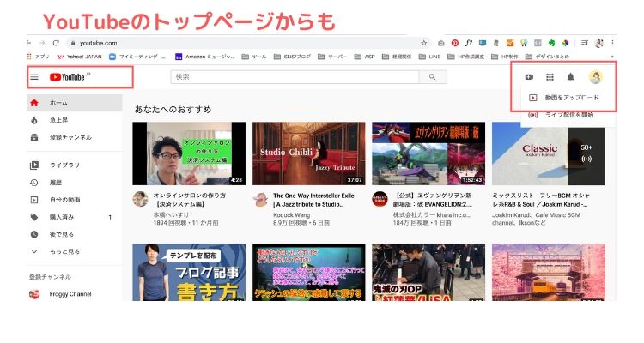
Task: Open the Chrome three-dot menu
Action: pyautogui.click(x=612, y=43)
